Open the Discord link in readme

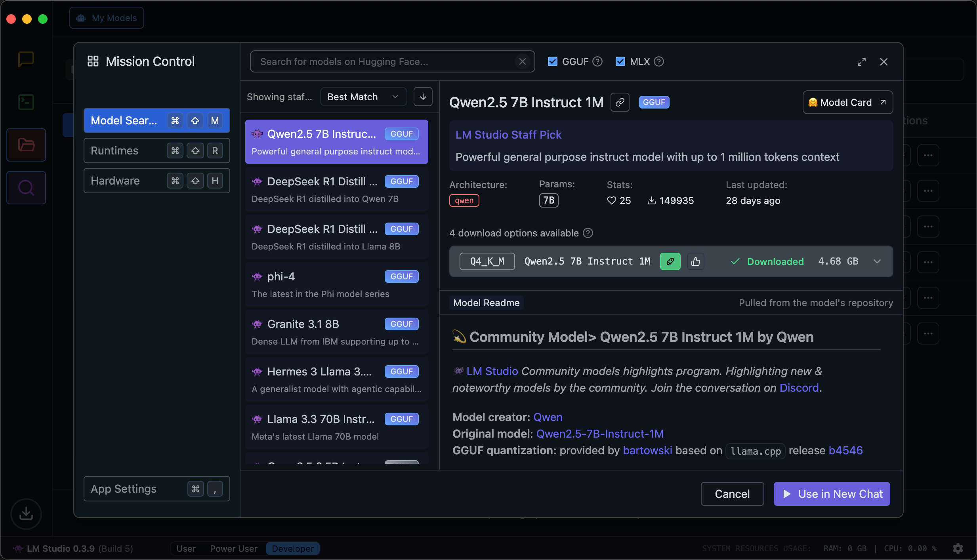pyautogui.click(x=799, y=388)
